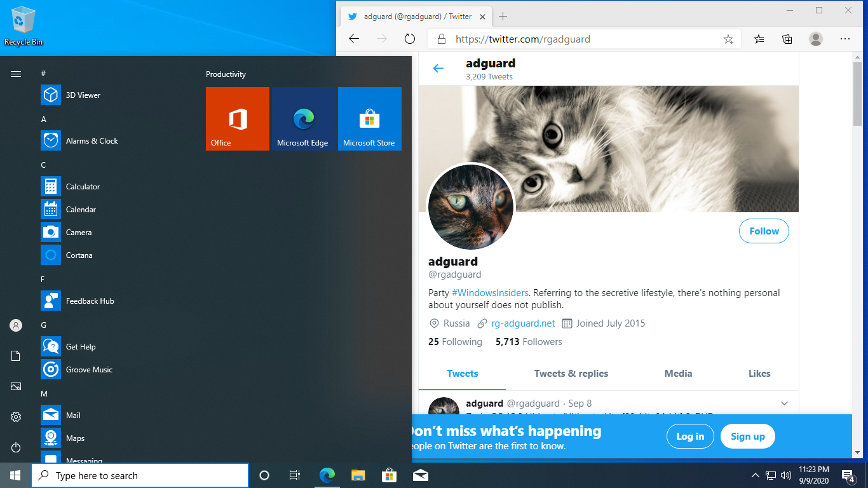868x488 pixels.
Task: Switch to the Likes tab
Action: (x=759, y=374)
